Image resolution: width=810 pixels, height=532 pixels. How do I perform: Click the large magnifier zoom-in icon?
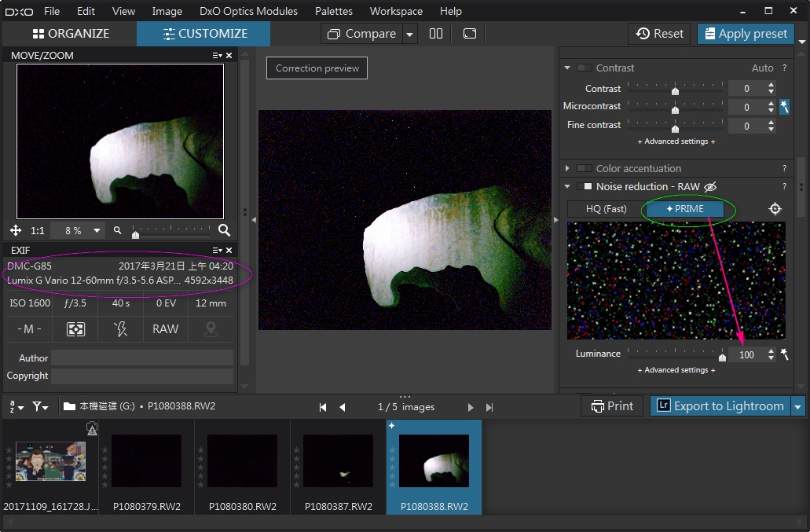[224, 230]
